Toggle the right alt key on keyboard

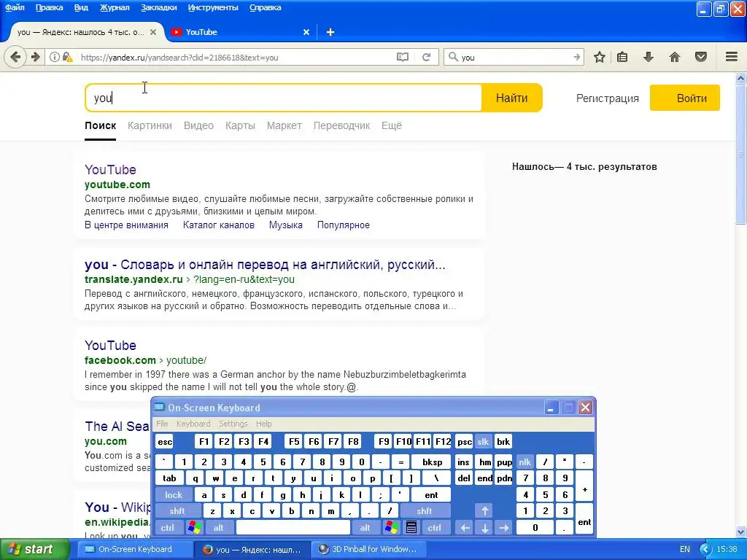point(365,528)
